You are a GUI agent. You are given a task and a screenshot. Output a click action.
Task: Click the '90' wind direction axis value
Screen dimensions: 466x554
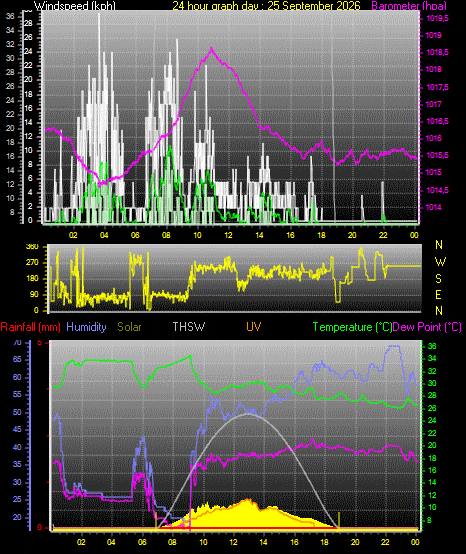[x=34, y=295]
